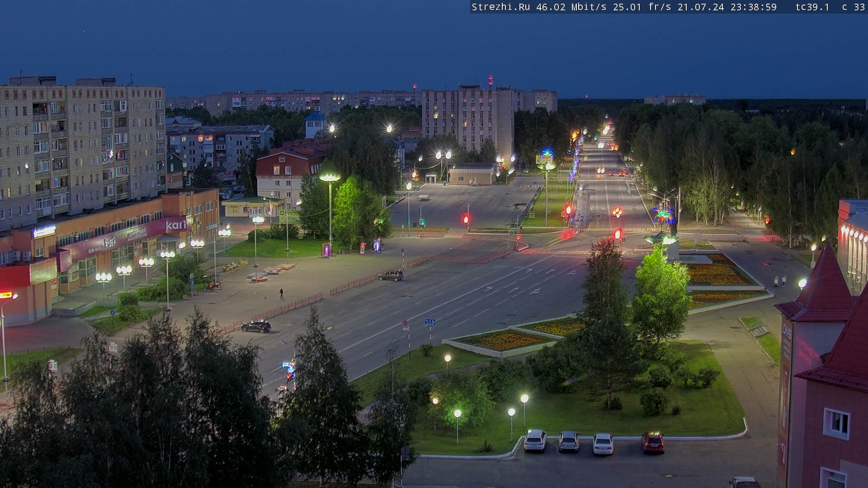Click the "23:38:59" time stamp
The width and height of the screenshot is (868, 488).
click(x=754, y=7)
